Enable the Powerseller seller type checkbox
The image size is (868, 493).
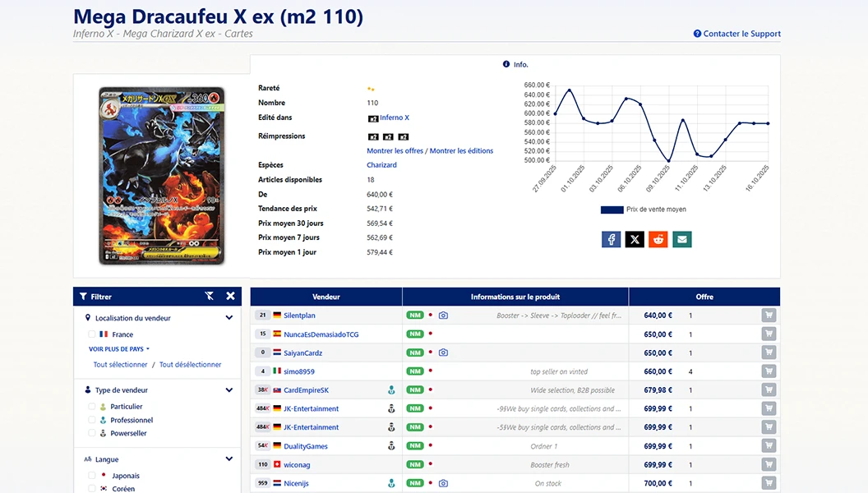(x=92, y=433)
